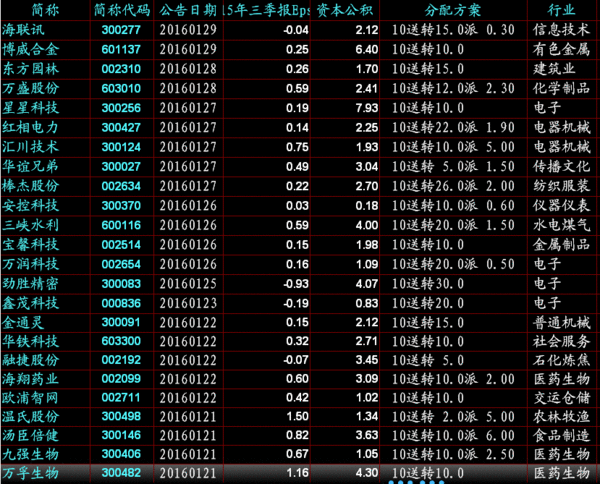Select stock name 博威合金

31,49
